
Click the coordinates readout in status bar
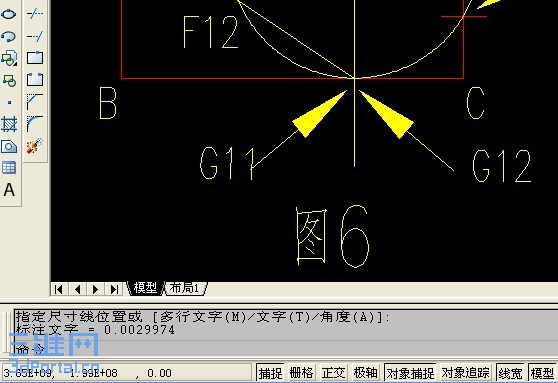[127, 373]
